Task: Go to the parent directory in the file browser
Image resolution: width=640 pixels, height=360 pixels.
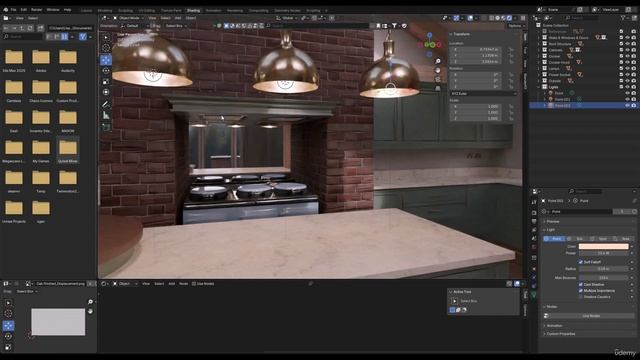Action: point(22,28)
